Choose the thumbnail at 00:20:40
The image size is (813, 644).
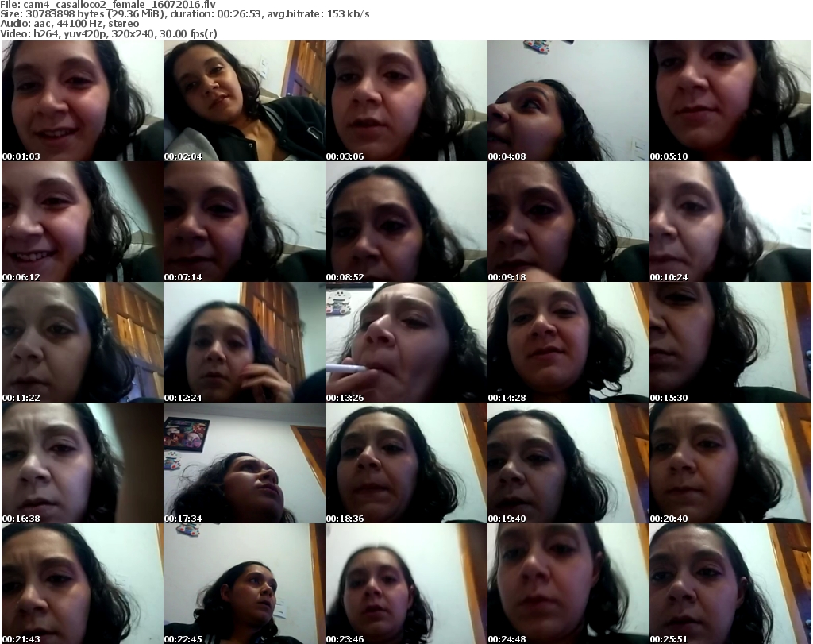pyautogui.click(x=730, y=463)
